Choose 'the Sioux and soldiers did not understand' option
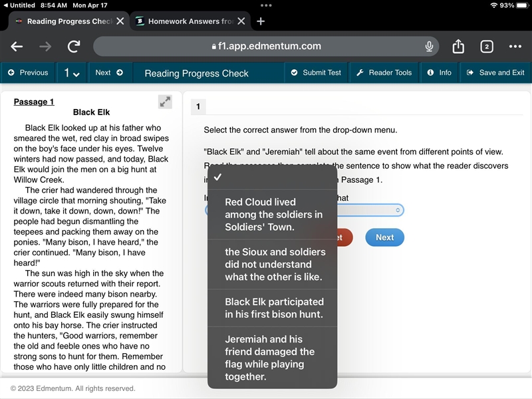Screen dimensions: 532x399 [272, 264]
